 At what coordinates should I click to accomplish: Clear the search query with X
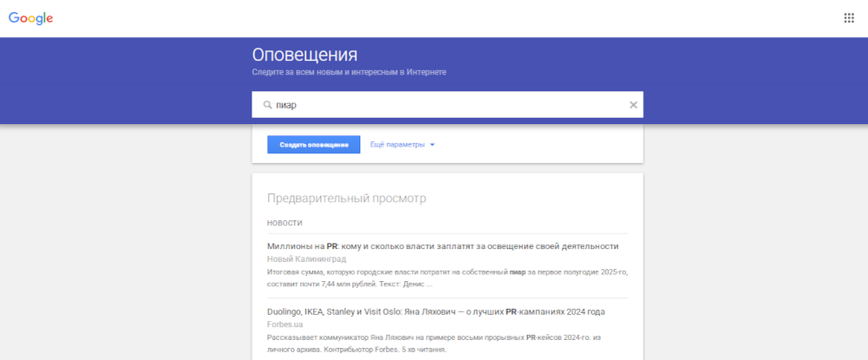[x=633, y=105]
